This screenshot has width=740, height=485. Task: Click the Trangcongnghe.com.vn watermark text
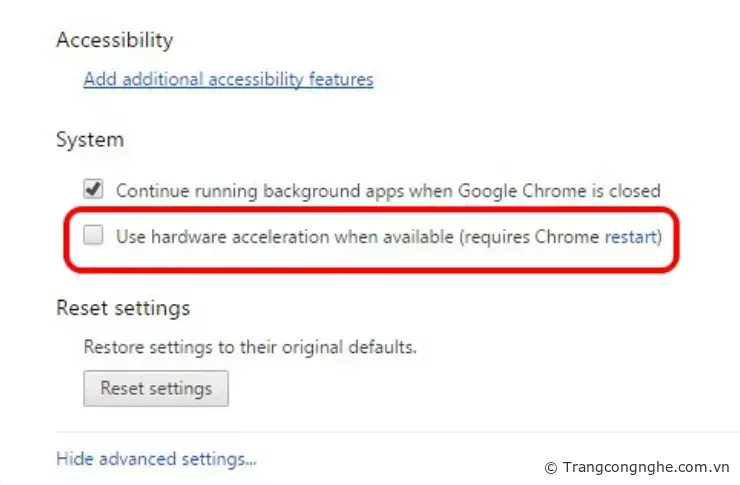646,467
